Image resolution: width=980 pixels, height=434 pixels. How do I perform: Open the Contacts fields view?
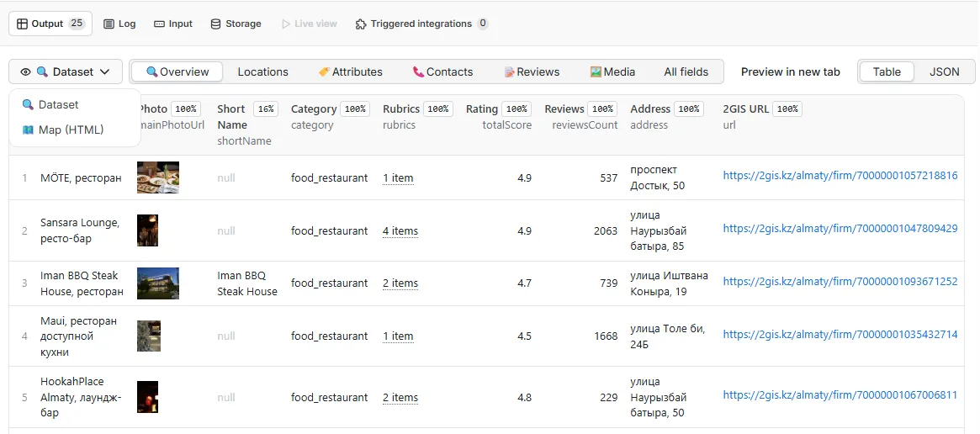click(442, 71)
